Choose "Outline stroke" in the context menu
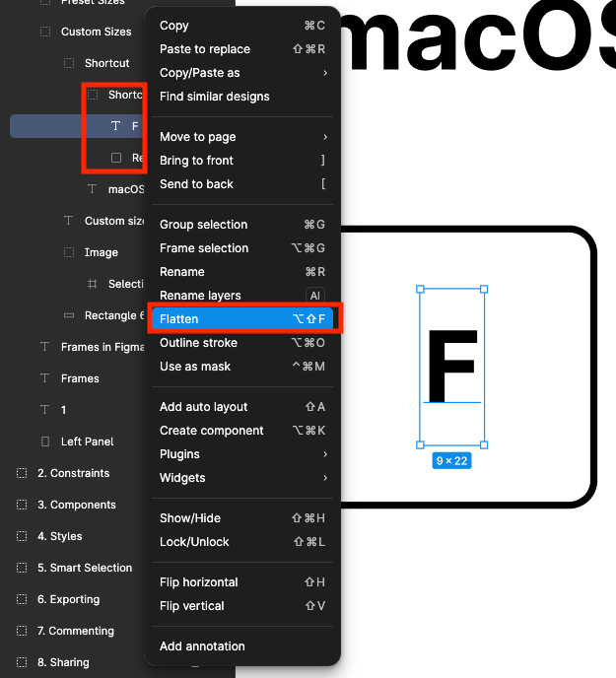 (x=200, y=343)
